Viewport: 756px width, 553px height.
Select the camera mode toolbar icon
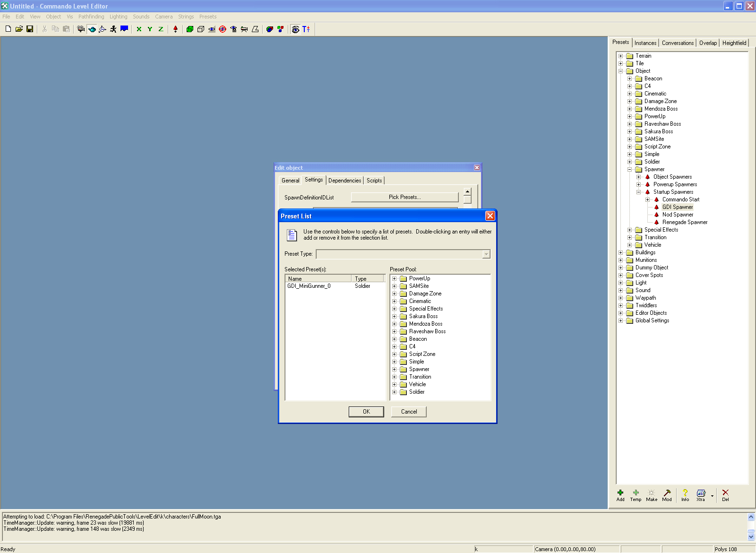point(81,29)
